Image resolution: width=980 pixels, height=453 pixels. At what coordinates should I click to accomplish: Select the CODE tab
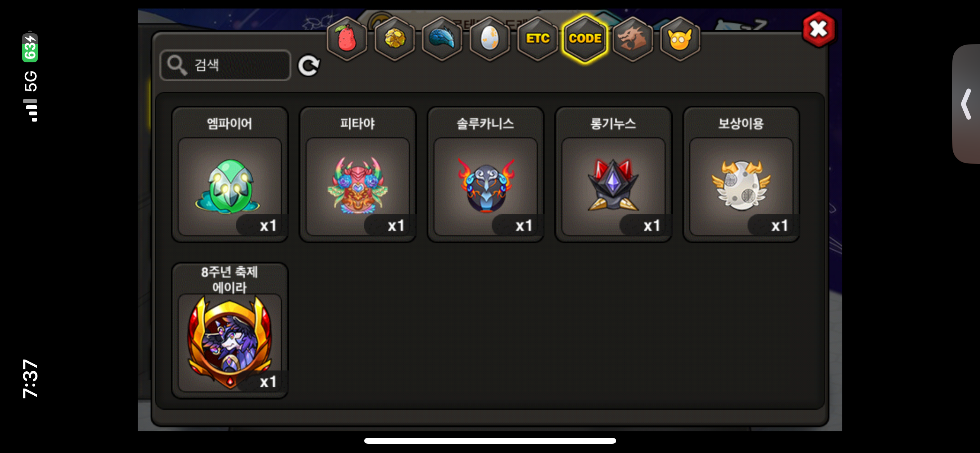coord(585,39)
